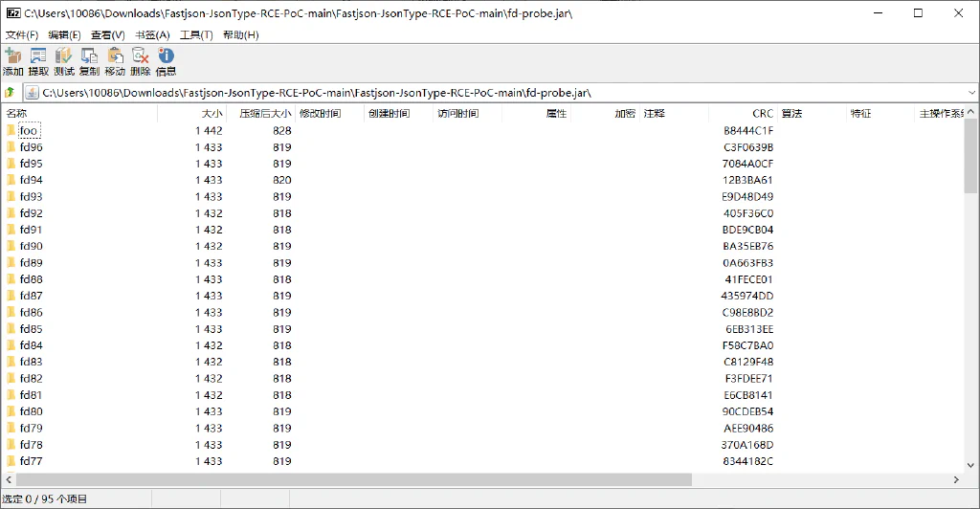Select the fd78 folder name

pos(32,445)
